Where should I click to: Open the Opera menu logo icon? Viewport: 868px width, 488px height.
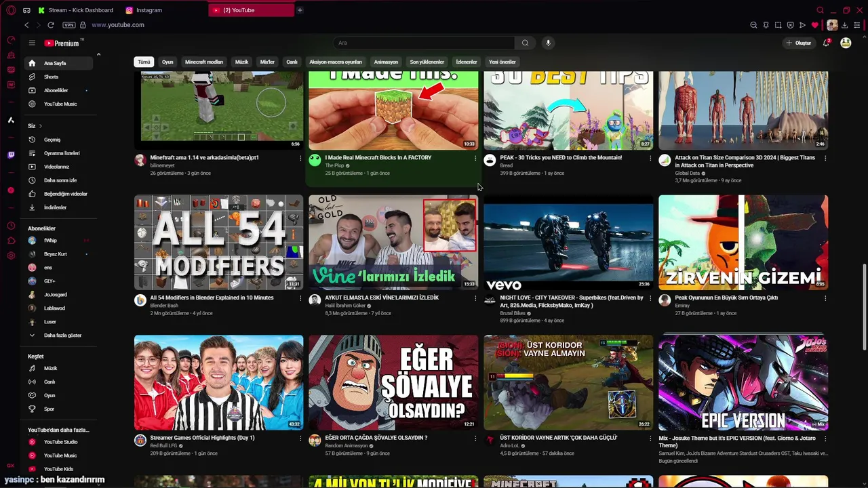tap(11, 10)
